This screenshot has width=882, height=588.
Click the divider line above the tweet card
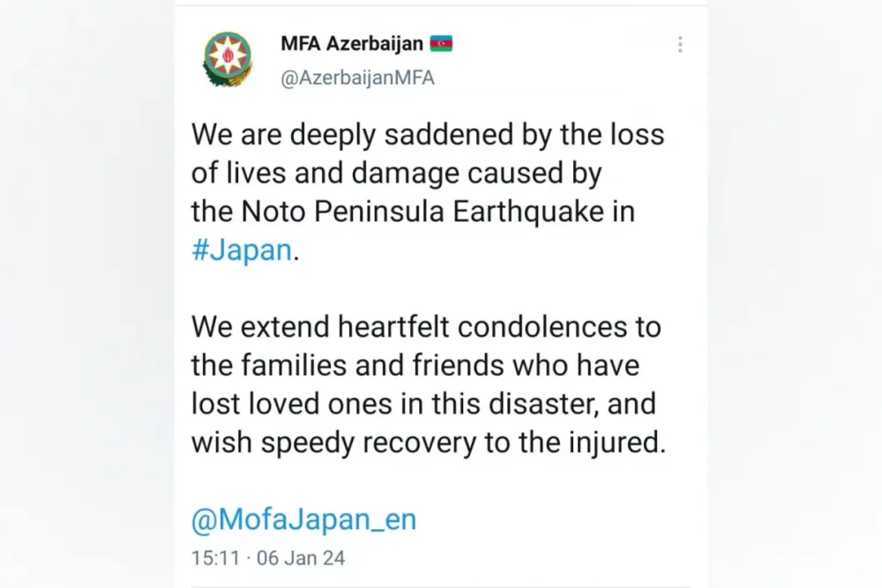click(441, 5)
